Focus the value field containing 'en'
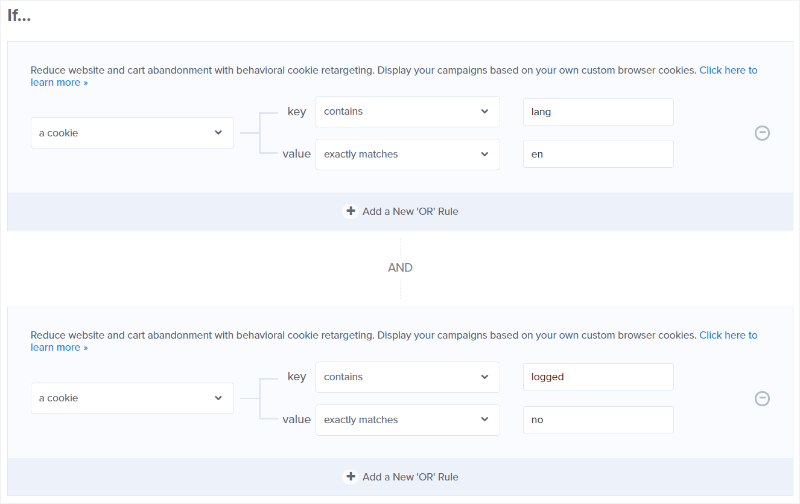 598,154
